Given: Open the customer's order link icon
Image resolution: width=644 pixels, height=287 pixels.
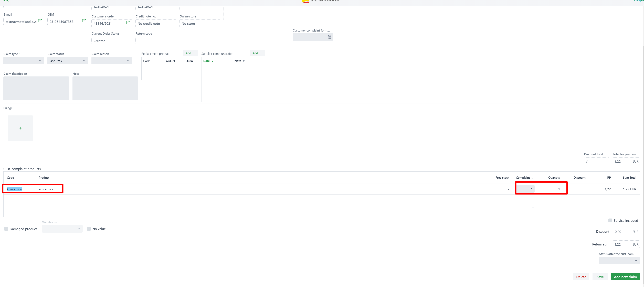Looking at the screenshot, I should pyautogui.click(x=128, y=23).
